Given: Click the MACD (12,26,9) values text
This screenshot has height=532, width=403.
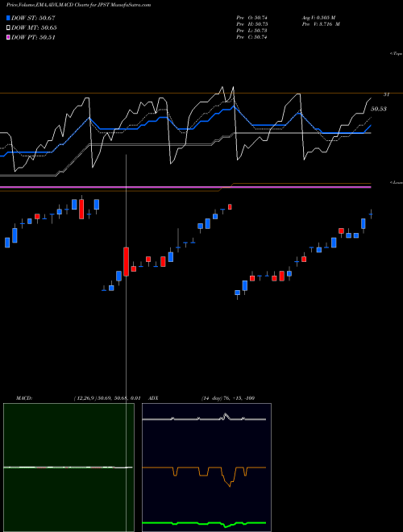Looking at the screenshot, I should 107,398.
